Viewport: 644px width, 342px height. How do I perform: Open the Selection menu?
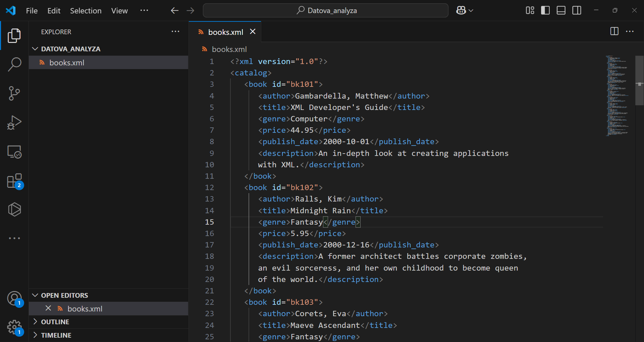86,11
